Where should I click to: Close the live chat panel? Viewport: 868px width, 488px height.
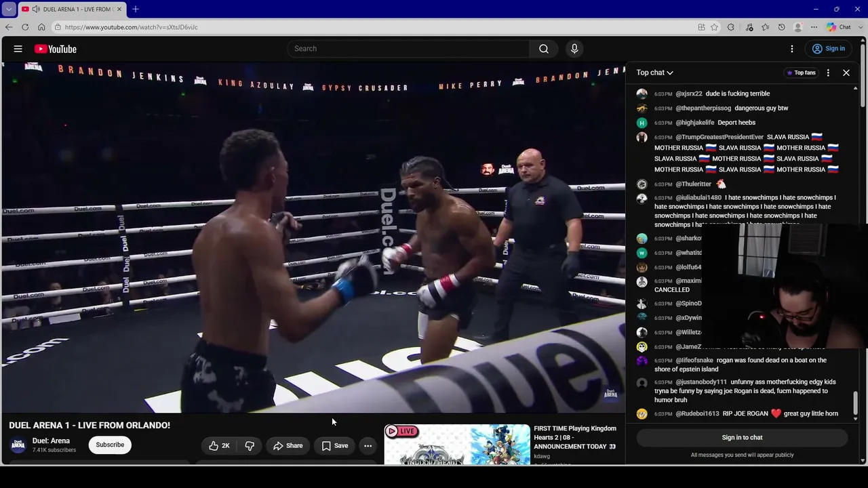(x=846, y=73)
